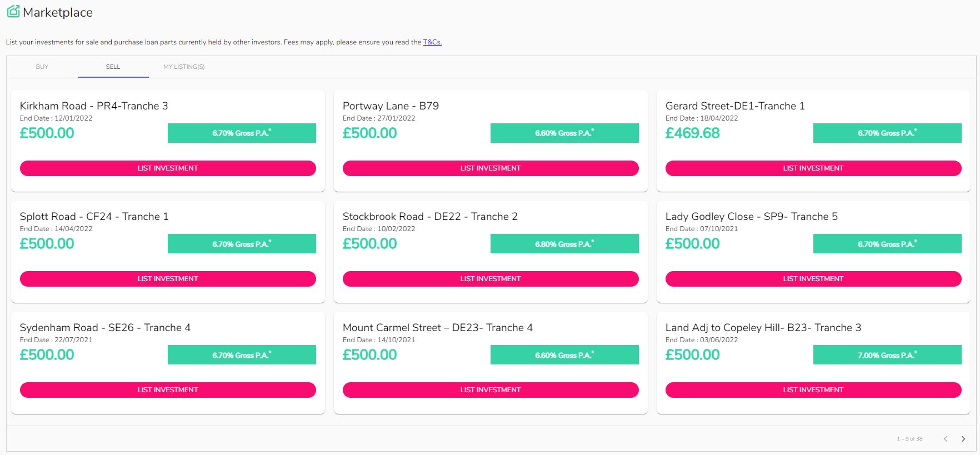Click End Date 14/10/2021 text

click(379, 340)
